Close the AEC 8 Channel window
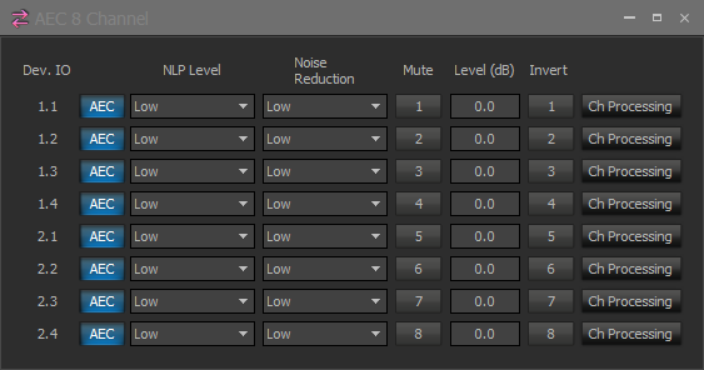Viewport: 704px width, 370px height. pyautogui.click(x=684, y=18)
